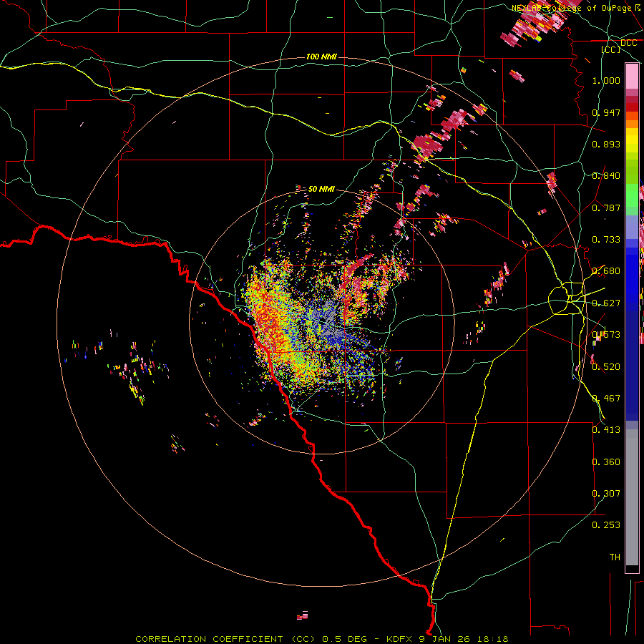Select the 0.680 legend value
The image size is (644, 644).
coord(606,271)
